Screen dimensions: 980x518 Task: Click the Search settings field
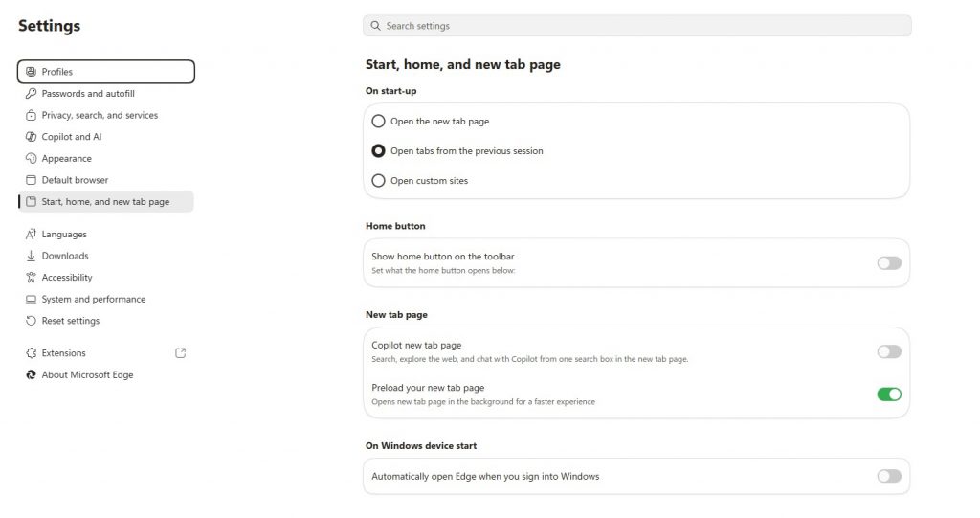click(x=636, y=26)
